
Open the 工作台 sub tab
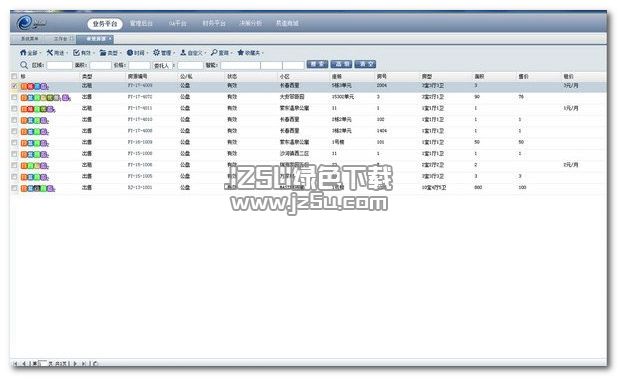[62, 39]
